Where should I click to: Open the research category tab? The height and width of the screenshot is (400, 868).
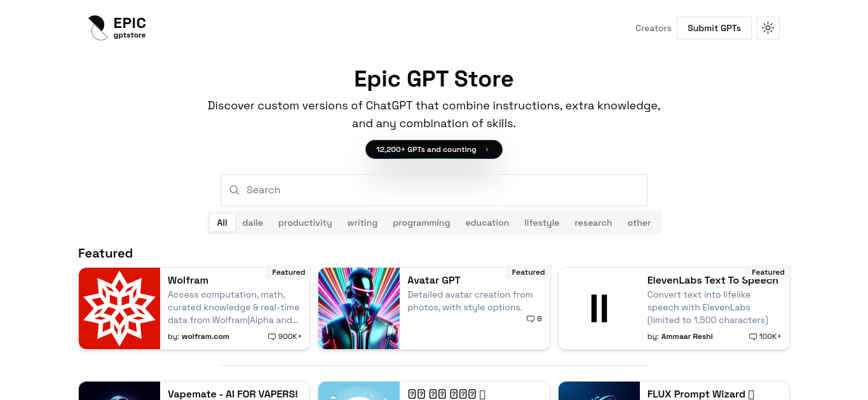(593, 223)
